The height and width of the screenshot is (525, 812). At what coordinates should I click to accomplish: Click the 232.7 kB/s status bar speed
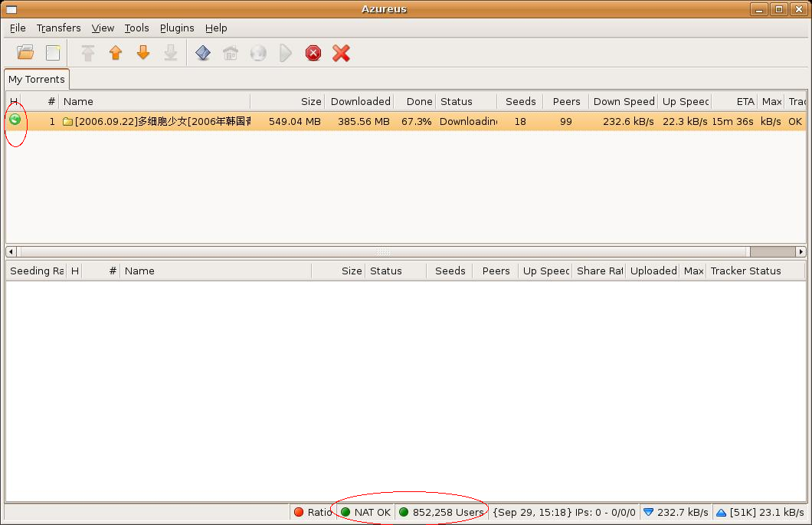(x=683, y=513)
